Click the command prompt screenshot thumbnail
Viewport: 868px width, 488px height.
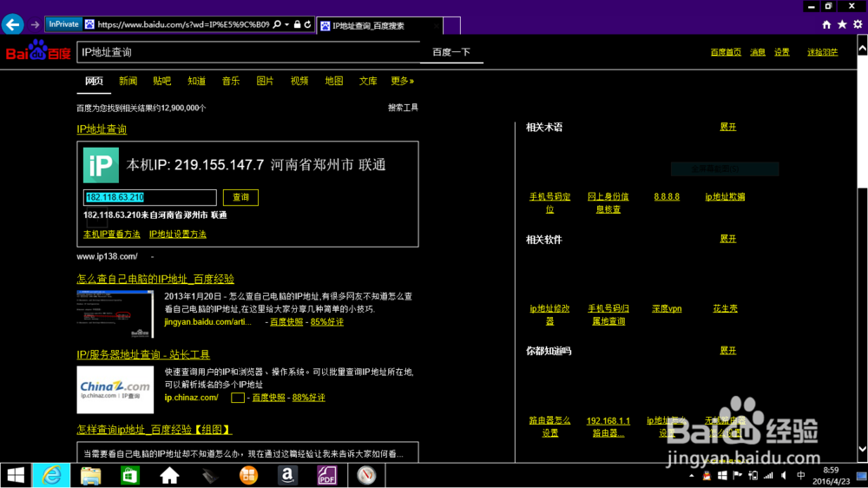(x=115, y=313)
